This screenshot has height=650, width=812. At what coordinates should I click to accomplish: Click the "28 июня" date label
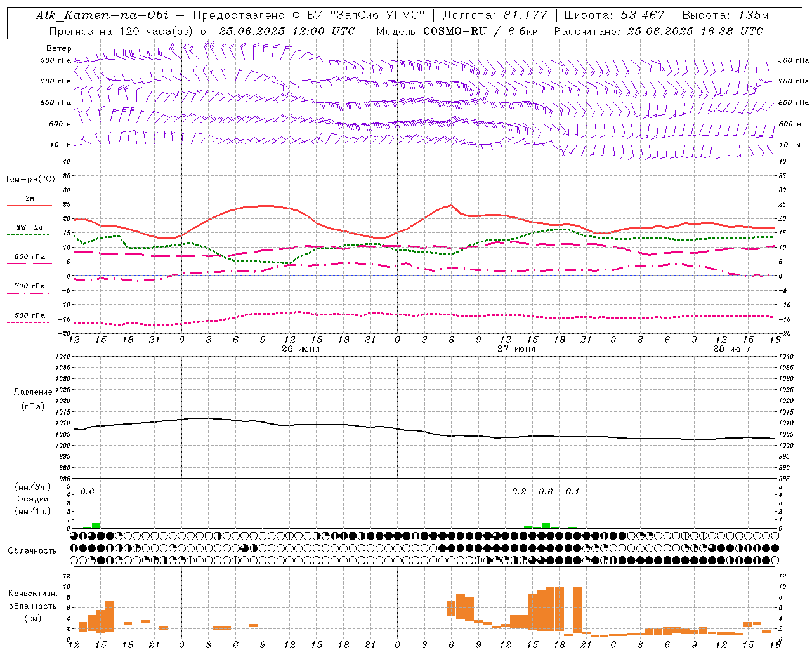click(x=732, y=349)
